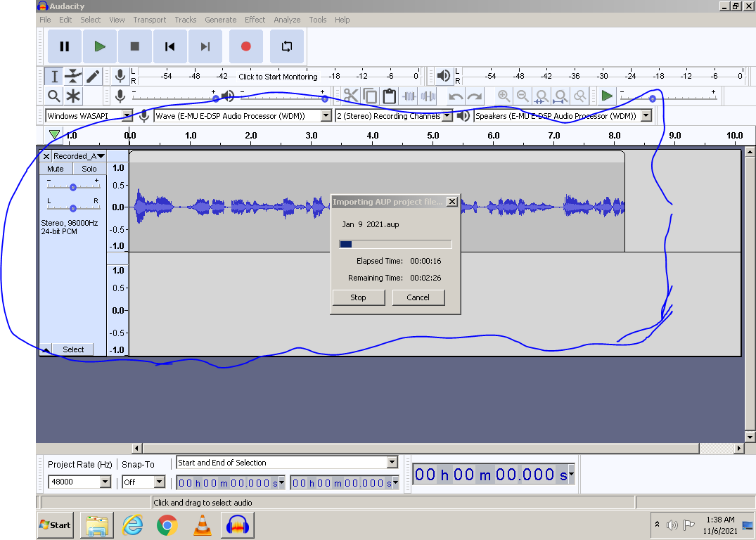This screenshot has width=756, height=540.
Task: Select the Draw tool
Action: point(94,76)
